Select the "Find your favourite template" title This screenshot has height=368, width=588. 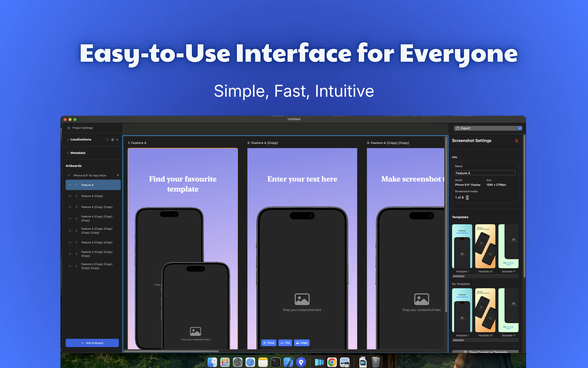pyautogui.click(x=183, y=184)
